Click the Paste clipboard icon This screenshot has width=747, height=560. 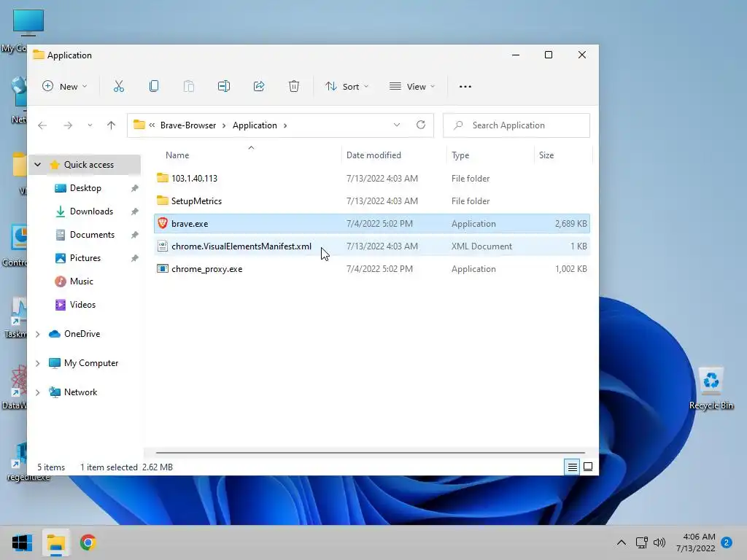(x=189, y=86)
